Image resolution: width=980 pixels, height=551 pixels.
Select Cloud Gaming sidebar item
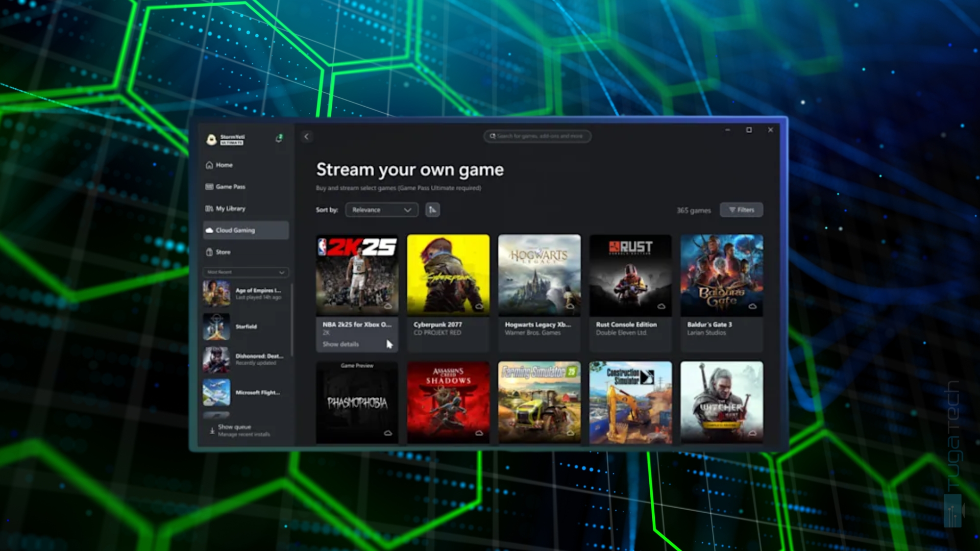tap(246, 230)
